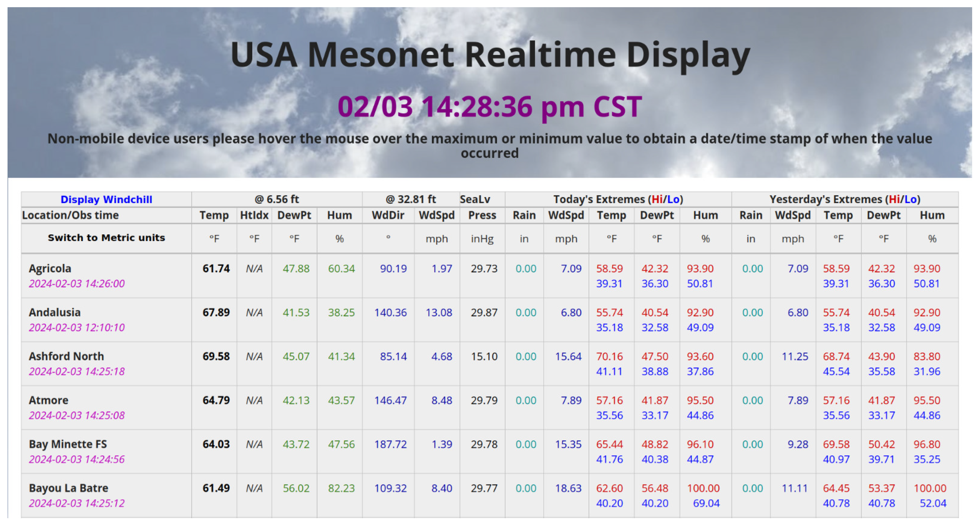Click the USA Mesonet Realtime Display title

(x=490, y=54)
